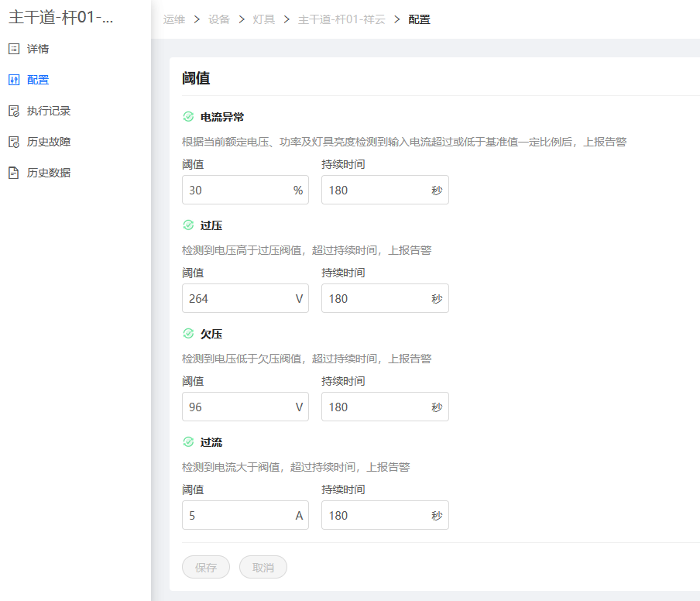Click description 检测到电压低于欠压阀值
This screenshot has width=700, height=601.
[x=307, y=359]
